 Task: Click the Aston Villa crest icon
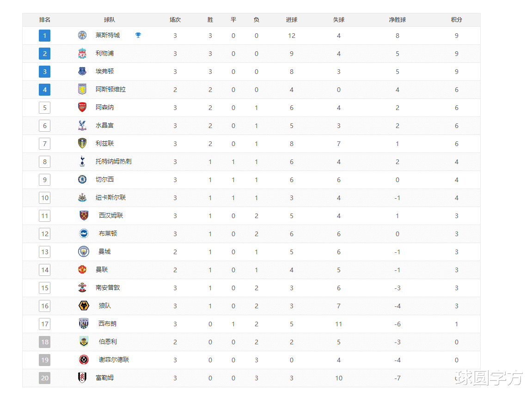[82, 90]
